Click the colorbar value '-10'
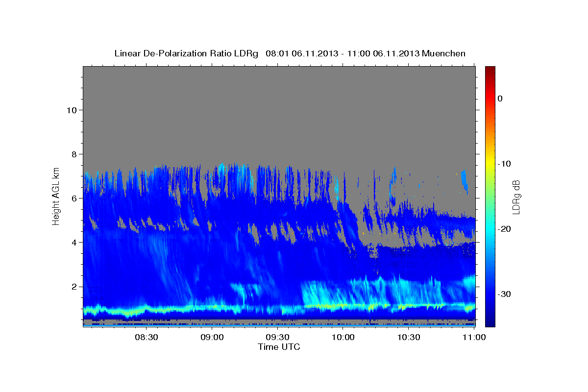 pos(504,164)
